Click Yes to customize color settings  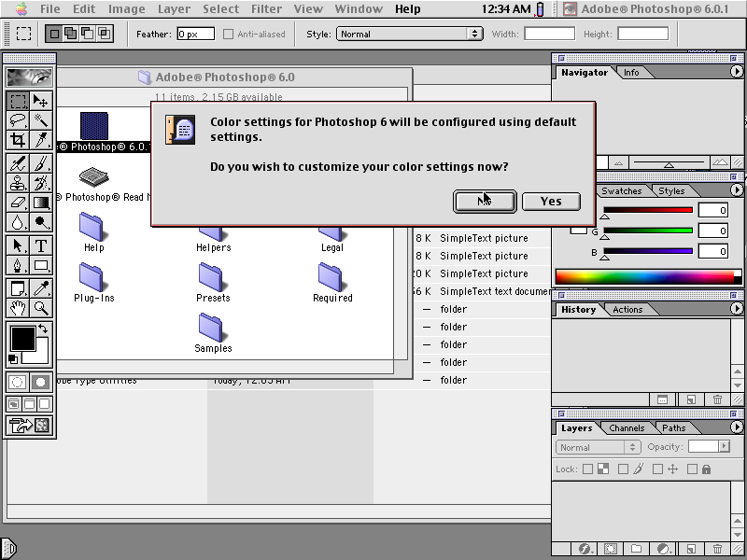point(551,202)
